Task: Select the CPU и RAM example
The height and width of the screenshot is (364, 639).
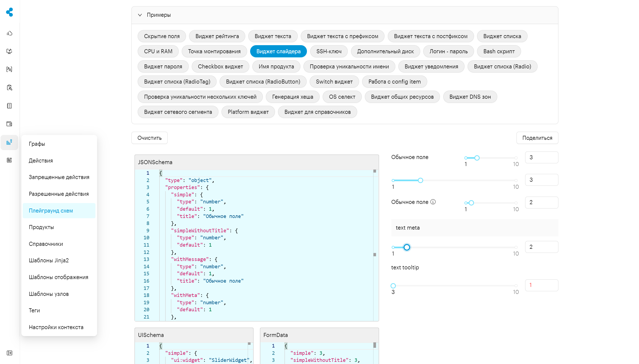Action: [158, 51]
